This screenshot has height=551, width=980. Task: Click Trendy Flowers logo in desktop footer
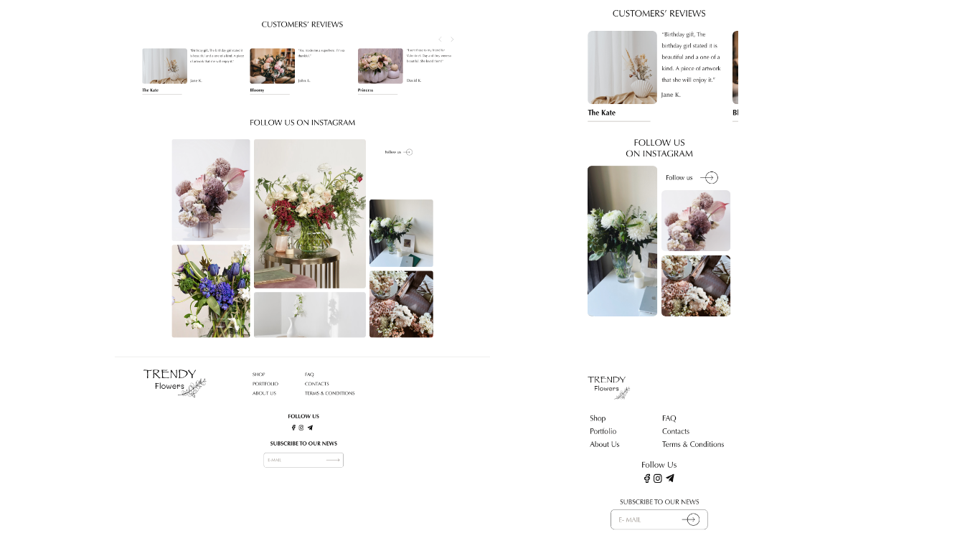174,383
